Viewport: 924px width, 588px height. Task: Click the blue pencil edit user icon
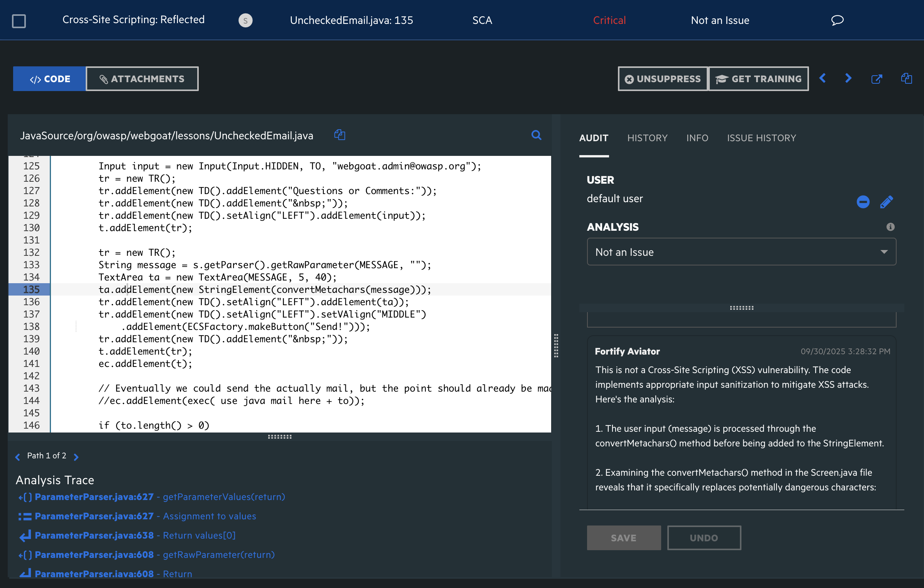(886, 202)
